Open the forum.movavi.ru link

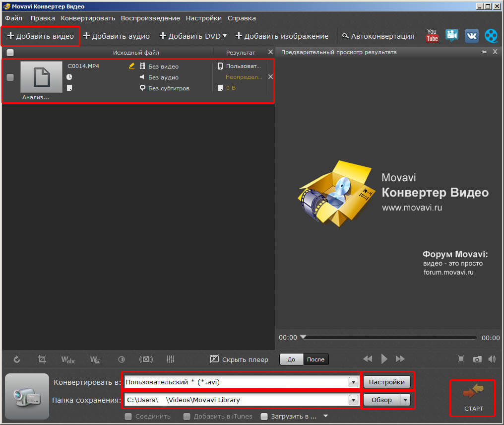click(x=448, y=272)
